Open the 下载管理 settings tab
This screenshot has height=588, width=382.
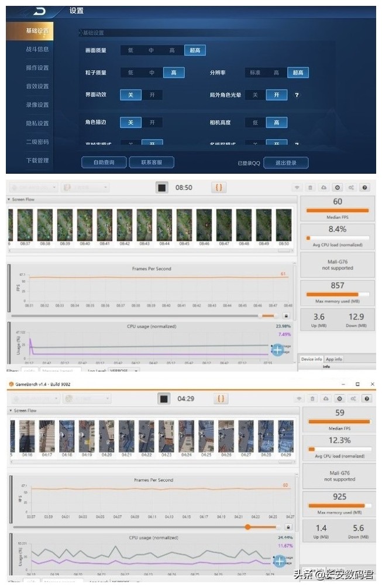(x=37, y=160)
